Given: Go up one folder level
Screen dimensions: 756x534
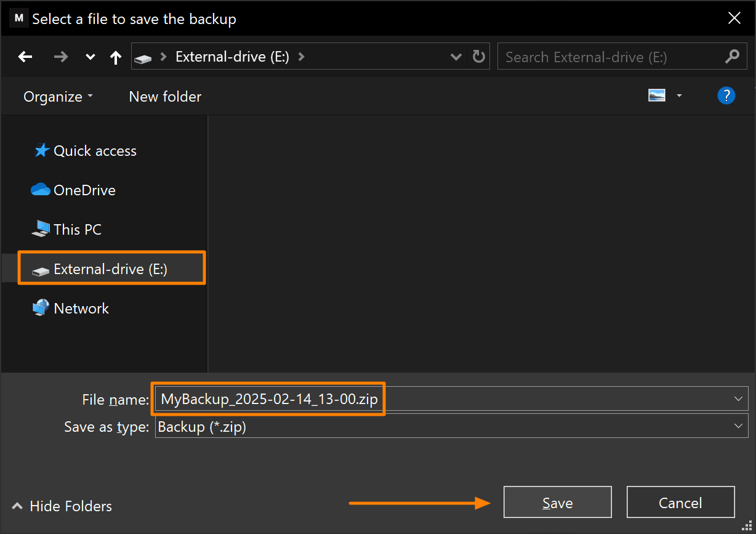Looking at the screenshot, I should pyautogui.click(x=115, y=56).
